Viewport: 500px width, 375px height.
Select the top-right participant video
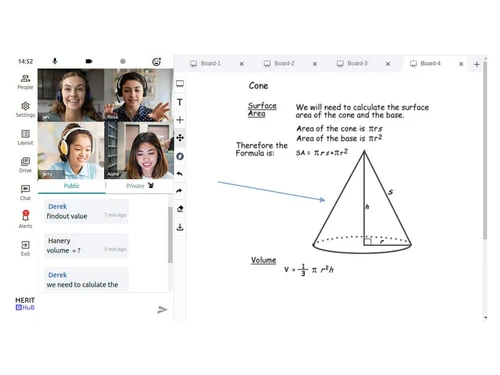(139, 95)
